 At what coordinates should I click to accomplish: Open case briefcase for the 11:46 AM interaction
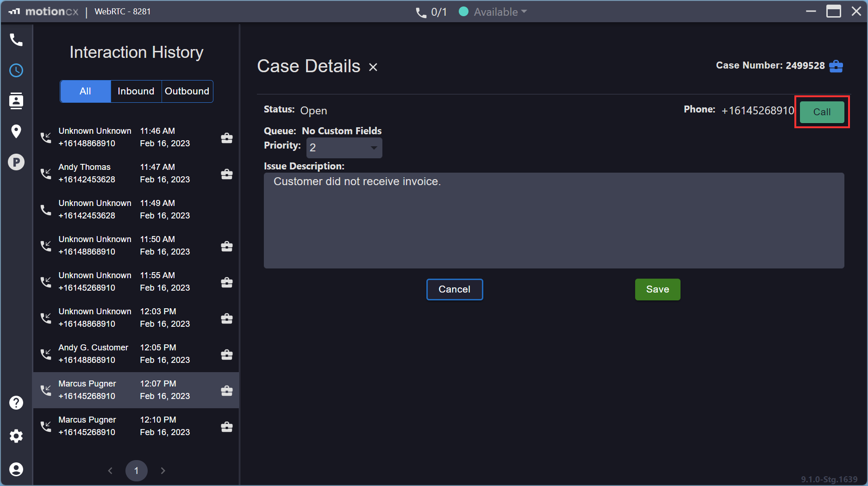(227, 138)
